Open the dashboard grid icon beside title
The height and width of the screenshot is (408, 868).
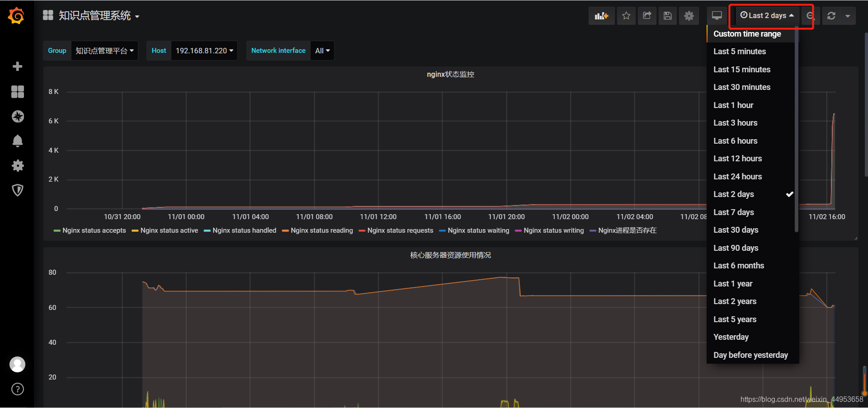pyautogui.click(x=48, y=15)
